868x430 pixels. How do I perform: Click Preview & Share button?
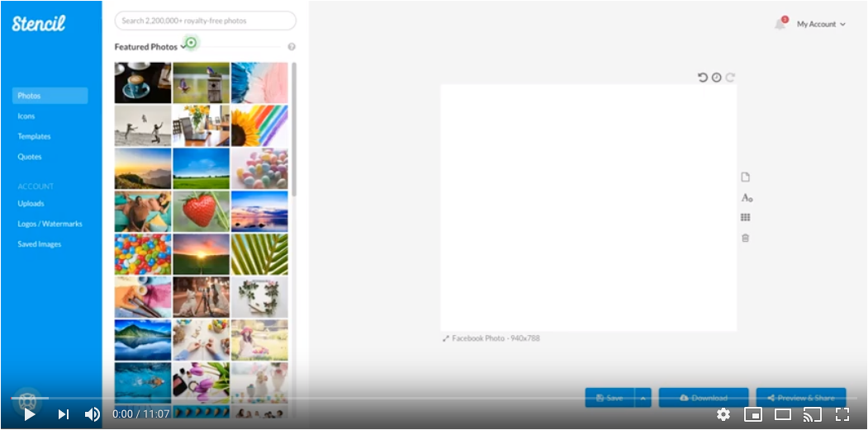[801, 398]
